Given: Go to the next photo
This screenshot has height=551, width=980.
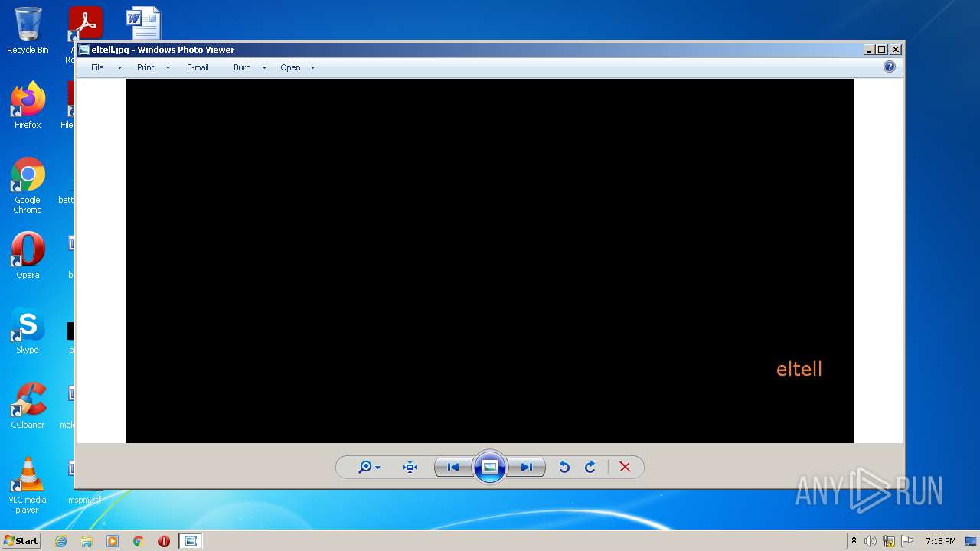Looking at the screenshot, I should tap(527, 467).
